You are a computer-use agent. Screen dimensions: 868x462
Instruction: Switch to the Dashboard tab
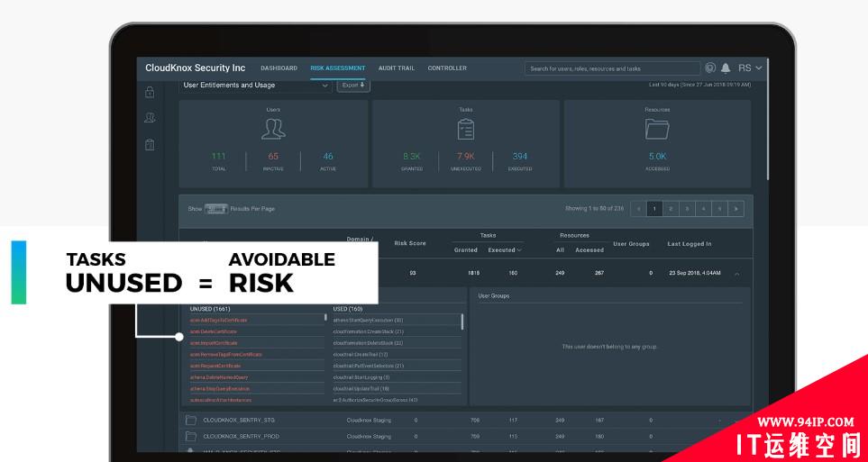click(279, 68)
